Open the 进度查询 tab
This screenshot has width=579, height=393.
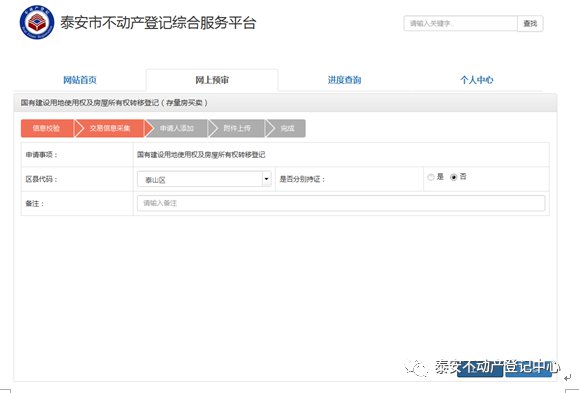tap(344, 80)
